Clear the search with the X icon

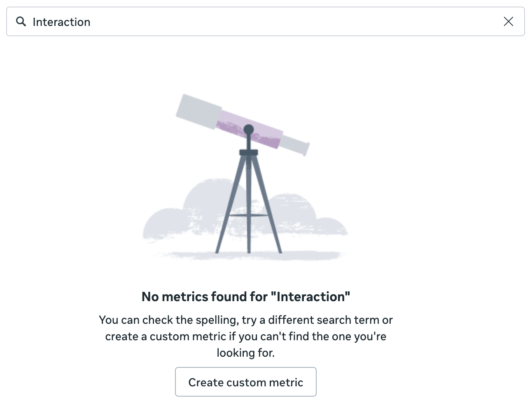509,21
